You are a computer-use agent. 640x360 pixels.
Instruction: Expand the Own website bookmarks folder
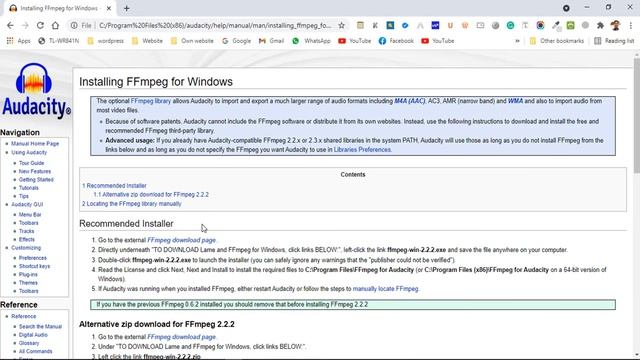[x=192, y=41]
